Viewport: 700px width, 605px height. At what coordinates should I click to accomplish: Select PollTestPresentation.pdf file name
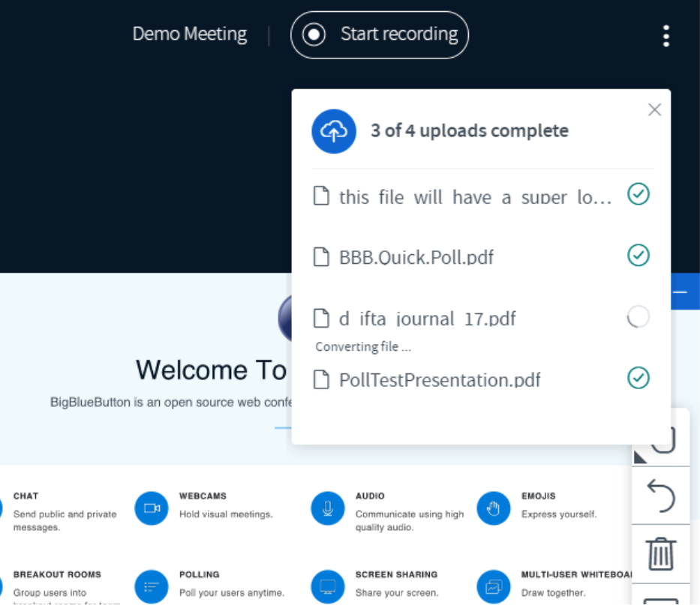click(440, 379)
